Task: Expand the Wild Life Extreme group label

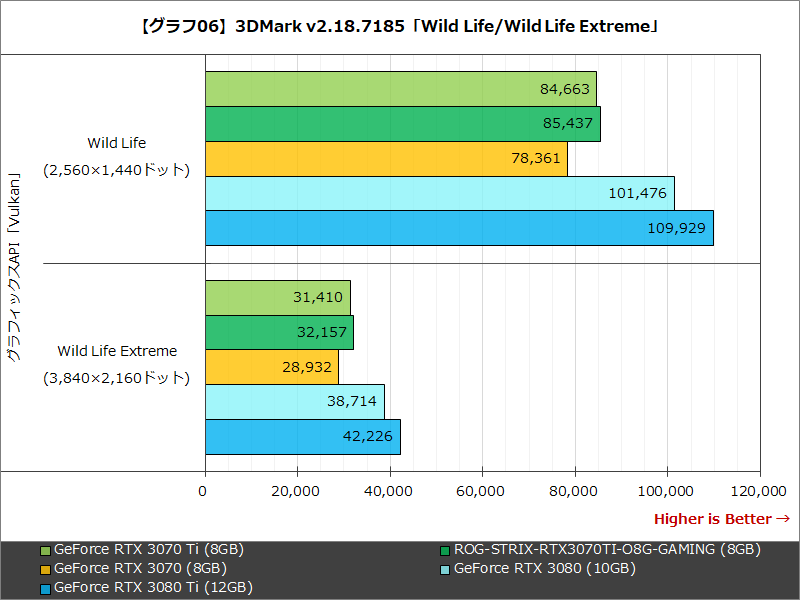Action: [x=116, y=351]
